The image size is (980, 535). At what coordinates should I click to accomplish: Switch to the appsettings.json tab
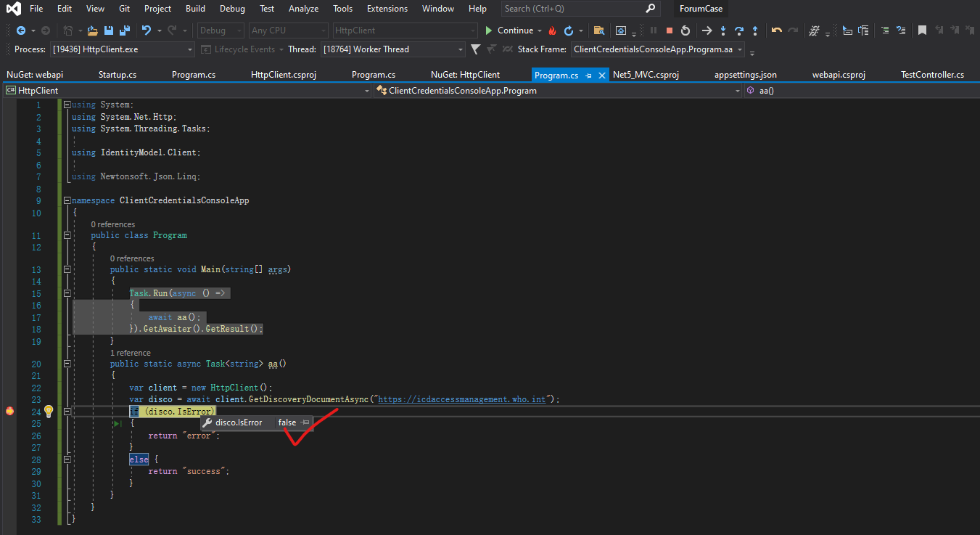tap(745, 75)
